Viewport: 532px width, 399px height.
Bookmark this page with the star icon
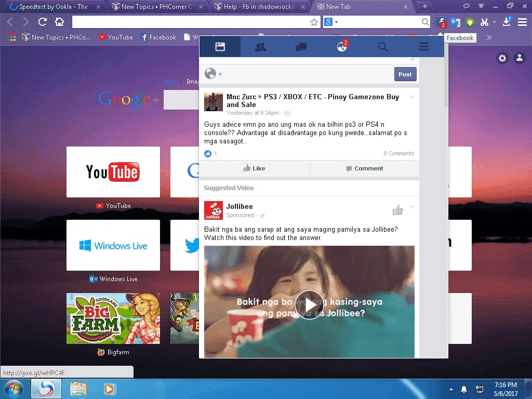314,22
